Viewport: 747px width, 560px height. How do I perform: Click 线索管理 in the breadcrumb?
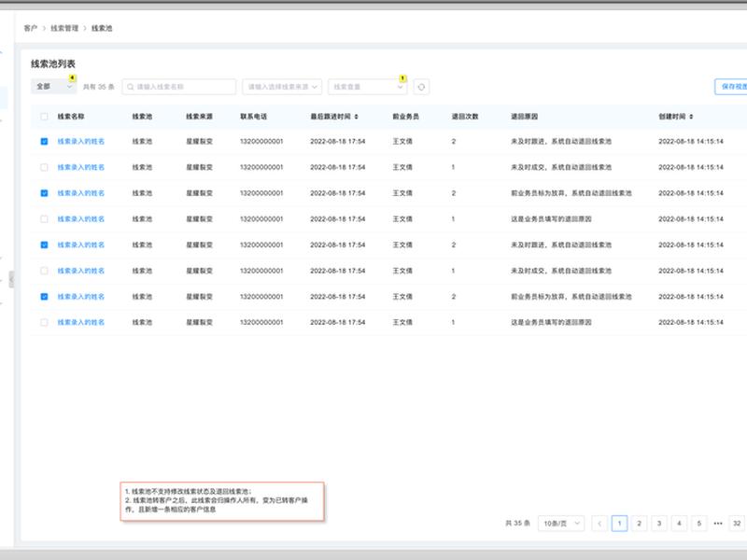64,28
